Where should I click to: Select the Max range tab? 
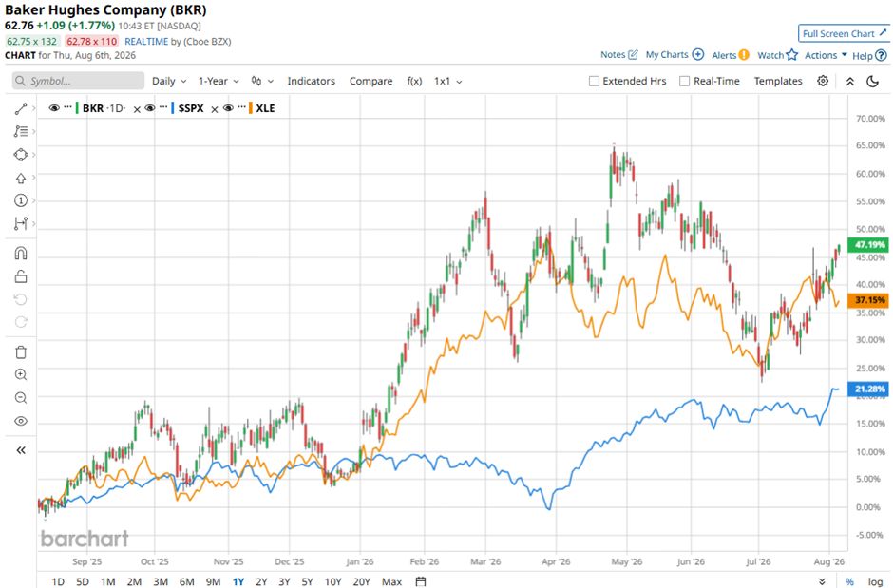coord(391,581)
